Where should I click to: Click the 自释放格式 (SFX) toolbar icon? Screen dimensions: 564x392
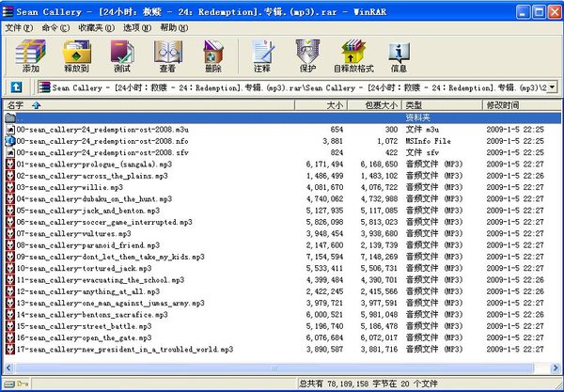353,56
